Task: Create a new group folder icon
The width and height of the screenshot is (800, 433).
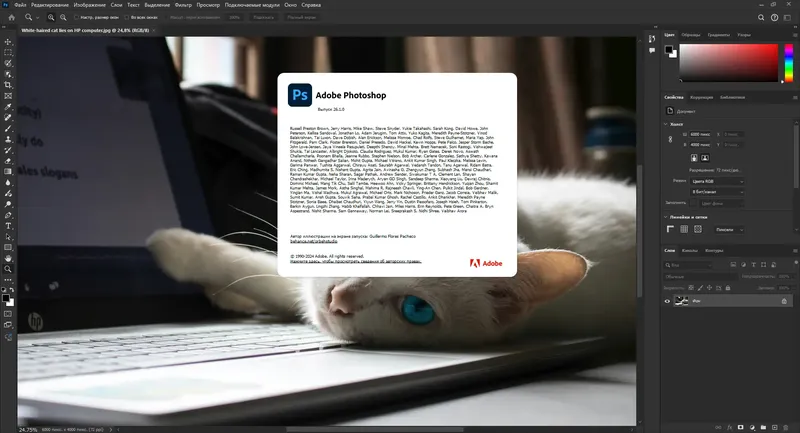Action: 763,427
